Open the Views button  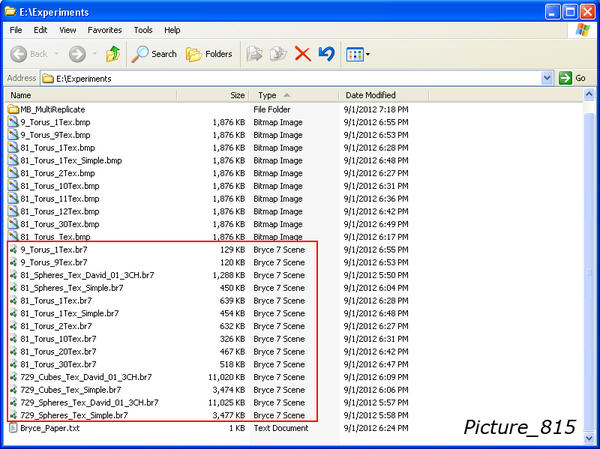coord(355,54)
